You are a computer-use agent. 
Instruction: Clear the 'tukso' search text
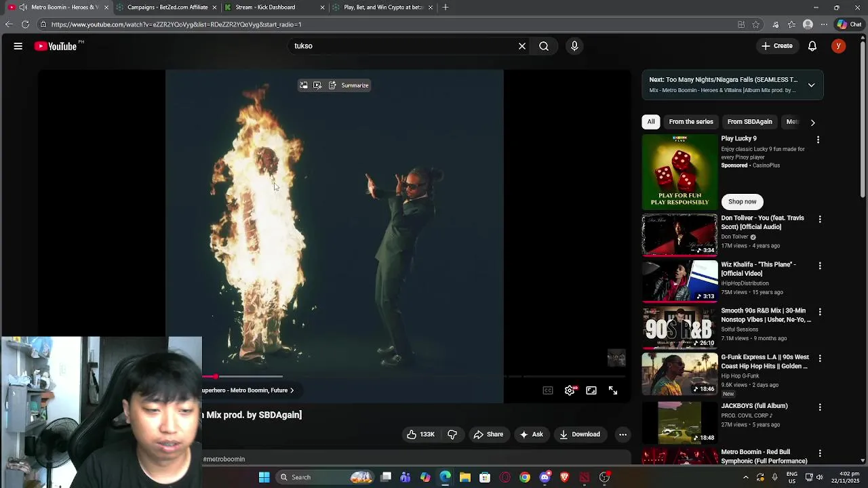coord(522,46)
